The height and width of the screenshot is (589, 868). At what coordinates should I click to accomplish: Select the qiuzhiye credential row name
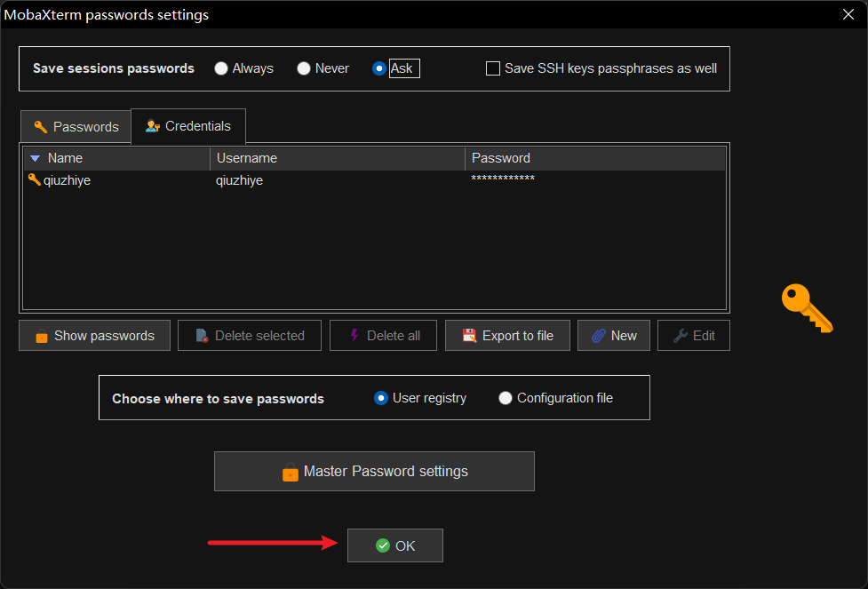[67, 180]
